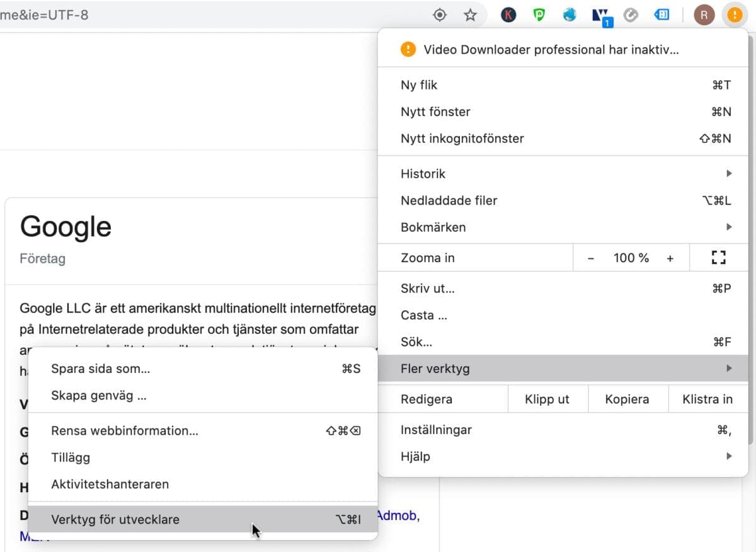756x552 pixels.
Task: Open the green shield extension icon
Action: pos(539,15)
